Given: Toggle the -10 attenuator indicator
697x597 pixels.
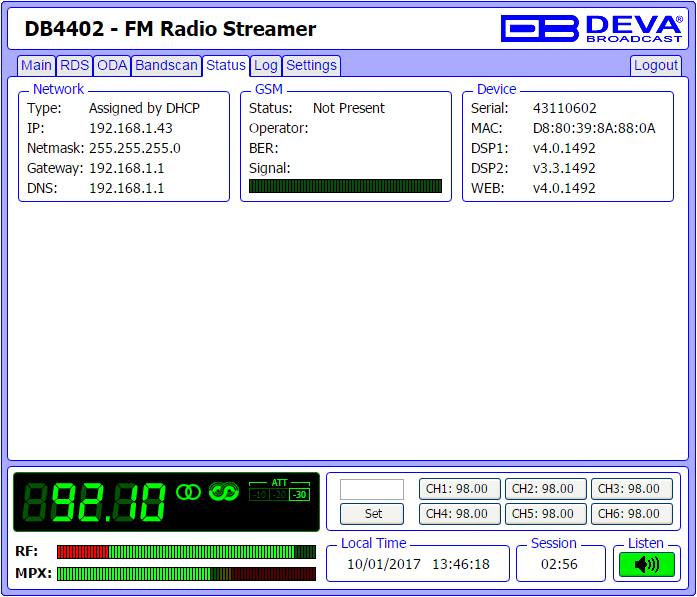Looking at the screenshot, I should click(x=259, y=495).
